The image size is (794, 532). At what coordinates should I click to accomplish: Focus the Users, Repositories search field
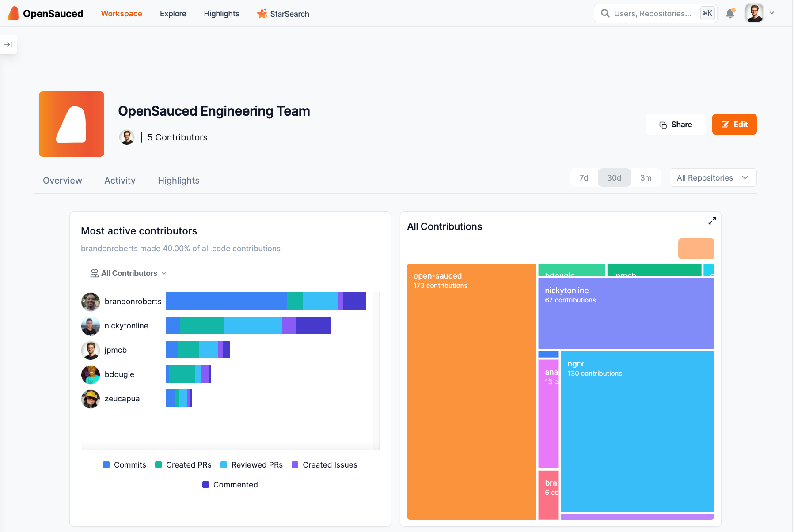[652, 14]
